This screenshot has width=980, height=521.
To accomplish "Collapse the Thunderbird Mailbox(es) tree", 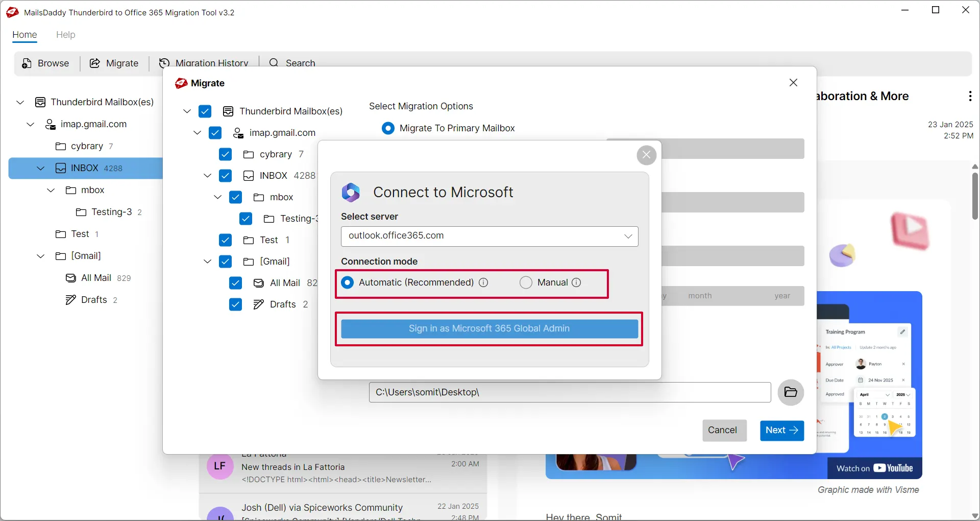I will pos(187,111).
